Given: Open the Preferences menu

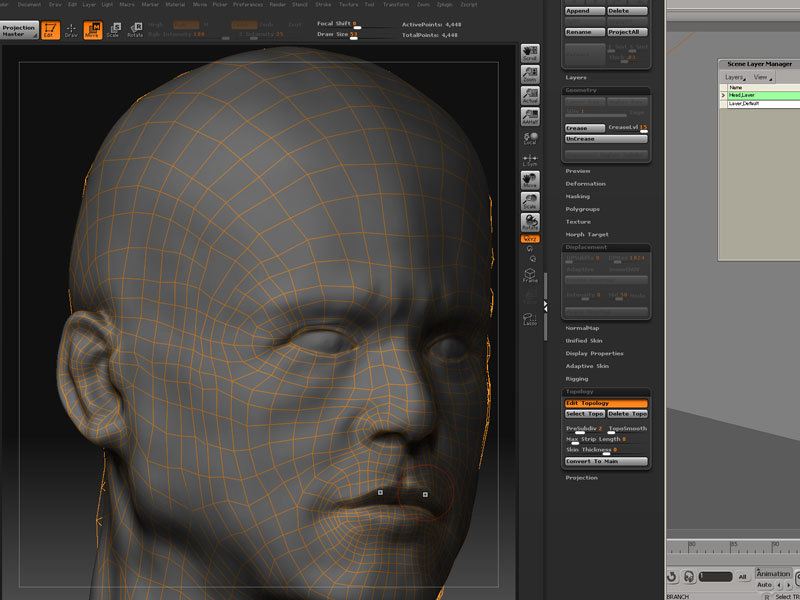Looking at the screenshot, I should click(x=248, y=4).
